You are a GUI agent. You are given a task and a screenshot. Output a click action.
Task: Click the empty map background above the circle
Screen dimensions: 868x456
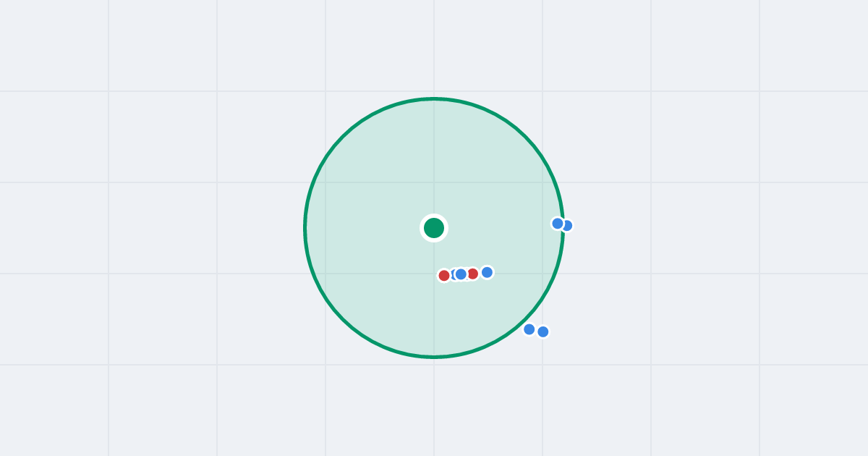434,47
